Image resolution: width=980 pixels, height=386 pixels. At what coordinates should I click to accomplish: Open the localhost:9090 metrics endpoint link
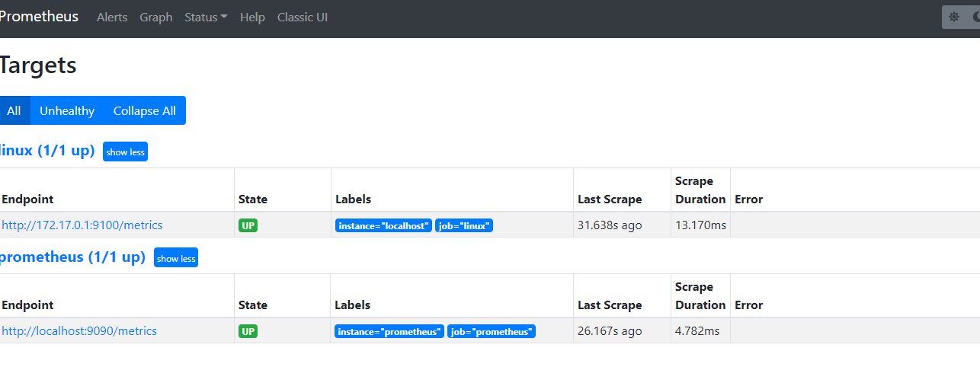tap(79, 331)
